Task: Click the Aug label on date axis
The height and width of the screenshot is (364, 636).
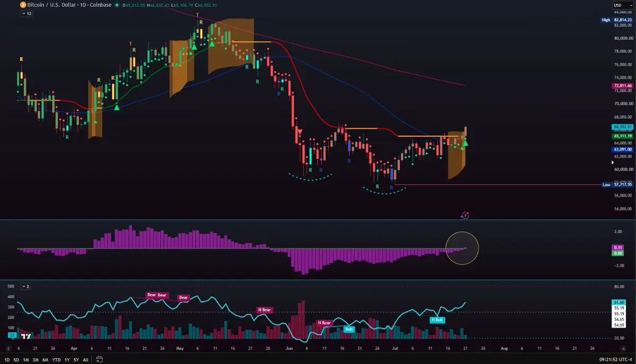Action: [504, 348]
